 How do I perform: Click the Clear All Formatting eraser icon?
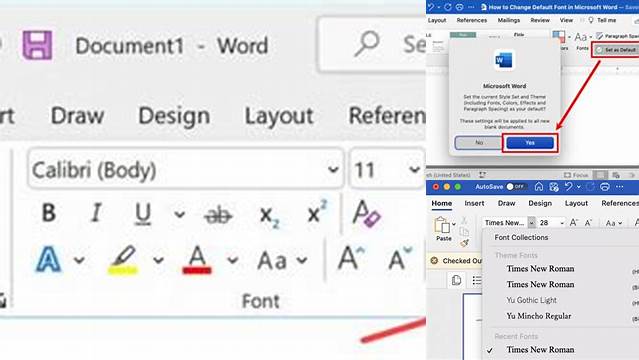coord(367,213)
